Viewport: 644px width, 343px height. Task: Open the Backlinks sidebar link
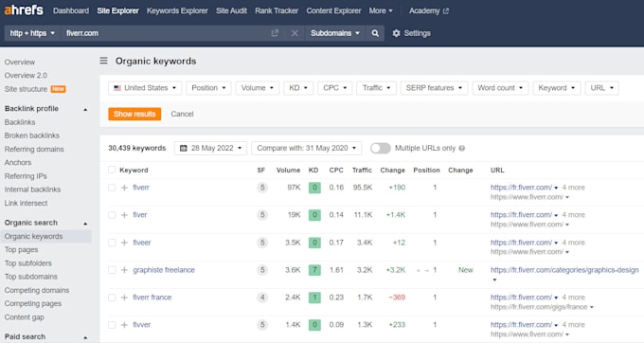20,122
